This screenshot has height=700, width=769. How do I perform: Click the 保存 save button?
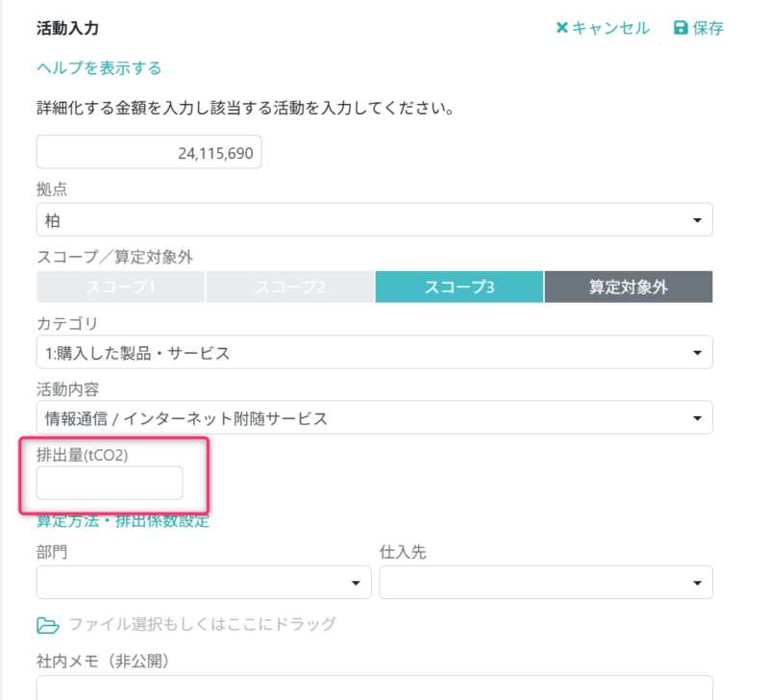click(x=702, y=29)
